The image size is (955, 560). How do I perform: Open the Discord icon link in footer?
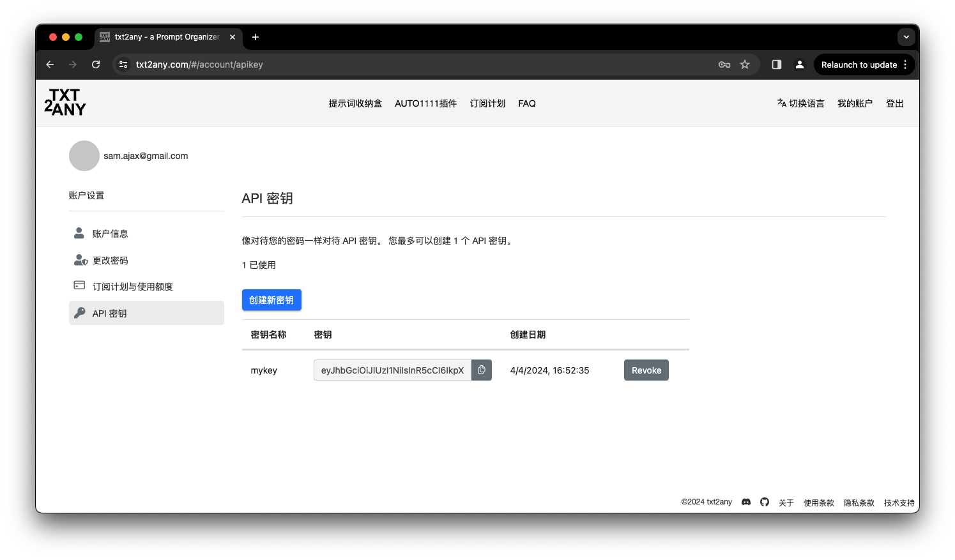(746, 502)
